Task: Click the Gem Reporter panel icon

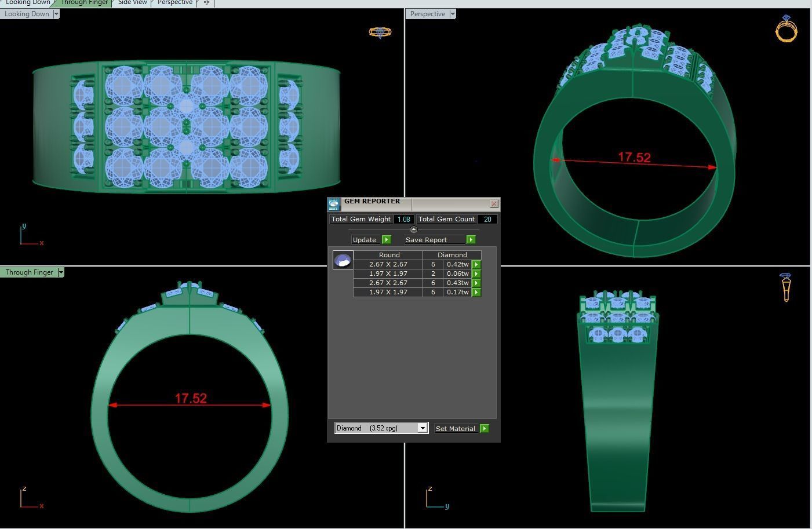Action: (x=334, y=204)
